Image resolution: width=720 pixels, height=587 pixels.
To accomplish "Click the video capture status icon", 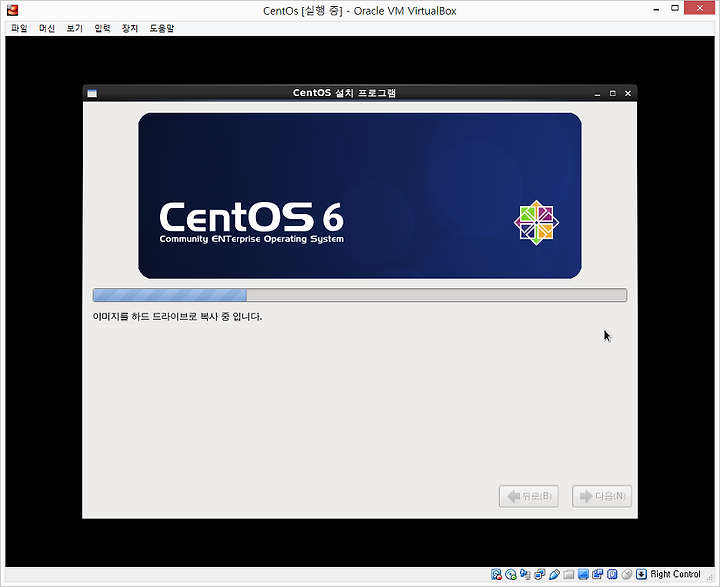I will coord(597,574).
